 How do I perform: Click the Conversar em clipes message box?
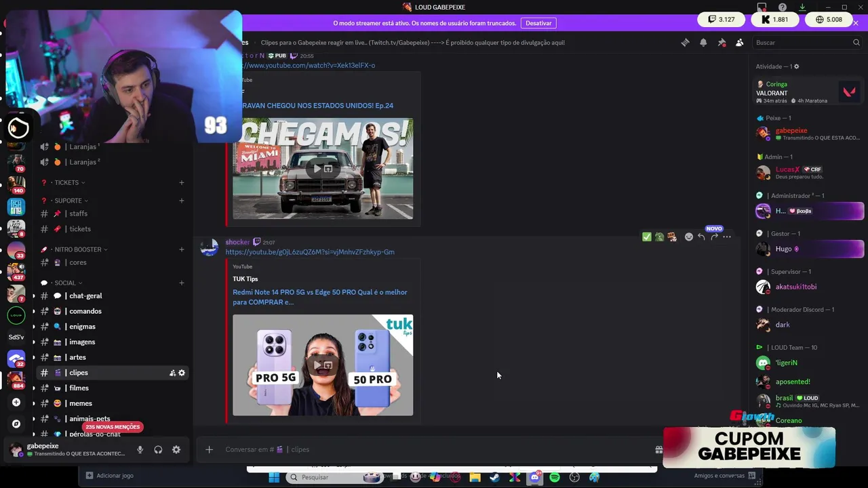coord(434,449)
